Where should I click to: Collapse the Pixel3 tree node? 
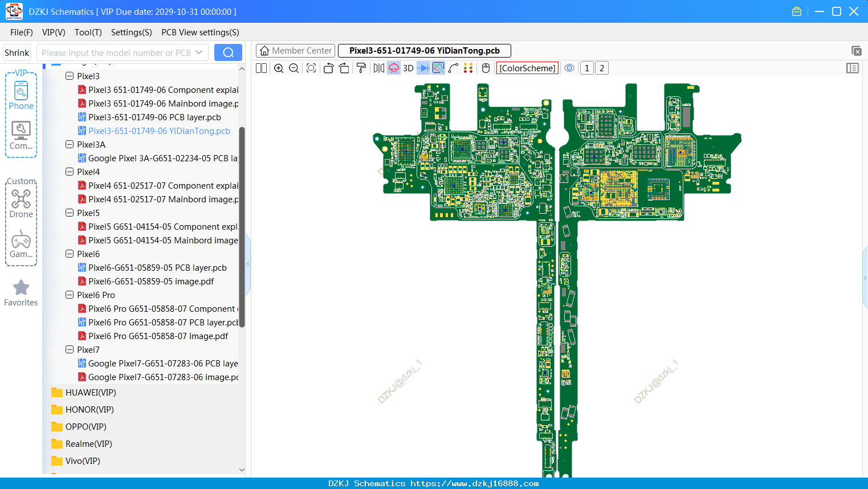(x=70, y=76)
